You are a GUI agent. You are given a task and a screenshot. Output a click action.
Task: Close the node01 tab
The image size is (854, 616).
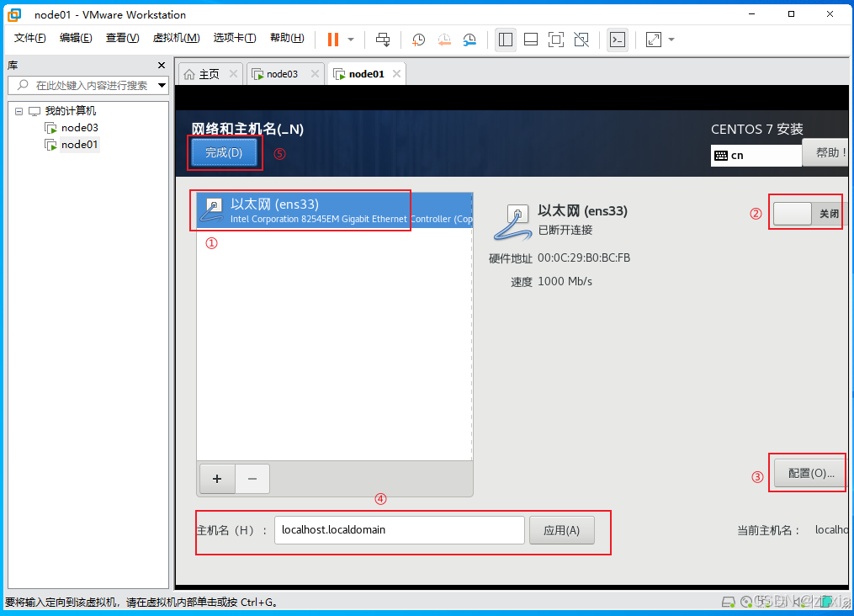click(396, 73)
